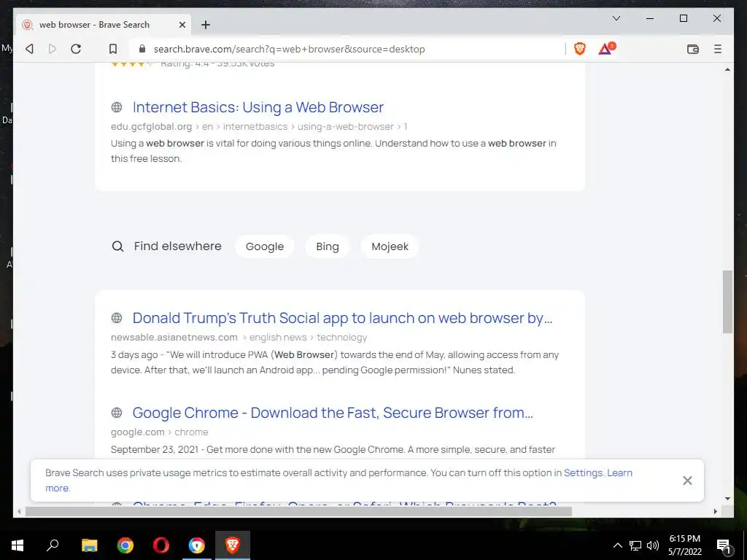The height and width of the screenshot is (560, 747).
Task: Open Donald Trump's Truth Social result
Action: point(342,318)
